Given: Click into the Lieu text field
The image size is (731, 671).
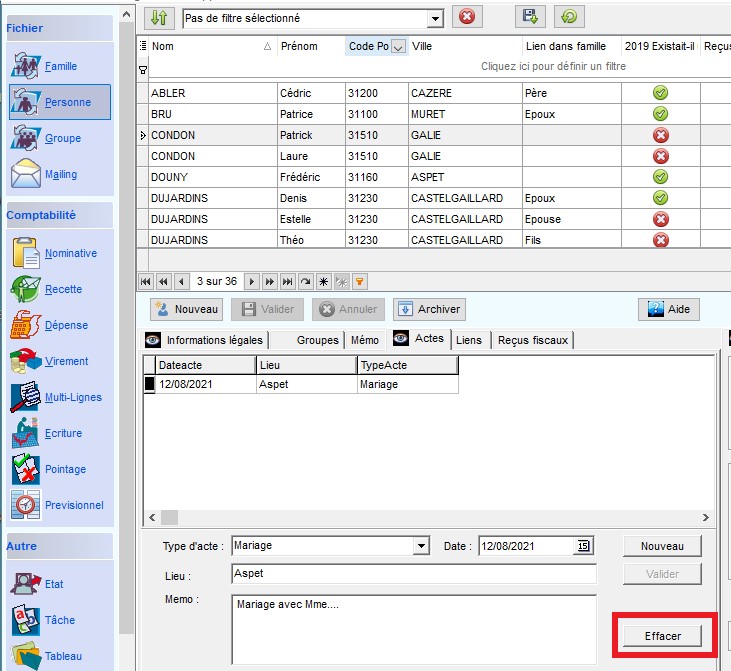Looking at the screenshot, I should 412,574.
